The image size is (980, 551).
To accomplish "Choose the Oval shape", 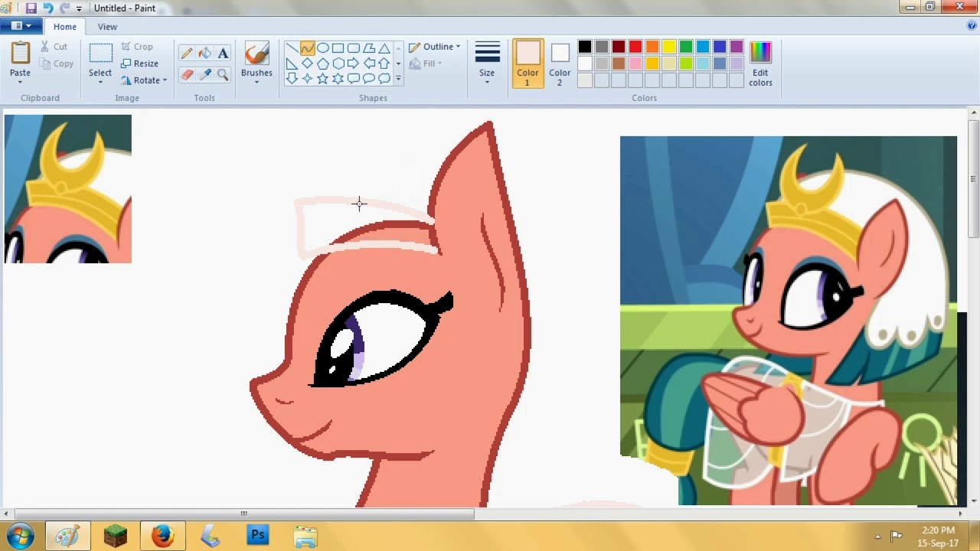I will (x=322, y=48).
